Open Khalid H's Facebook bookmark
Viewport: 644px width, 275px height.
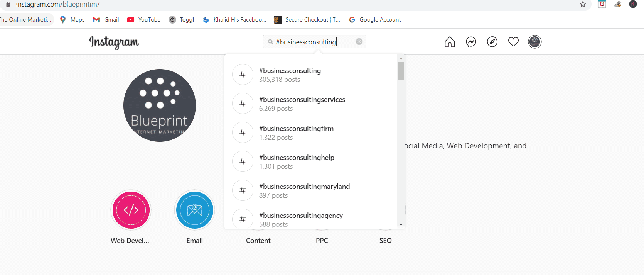click(234, 20)
